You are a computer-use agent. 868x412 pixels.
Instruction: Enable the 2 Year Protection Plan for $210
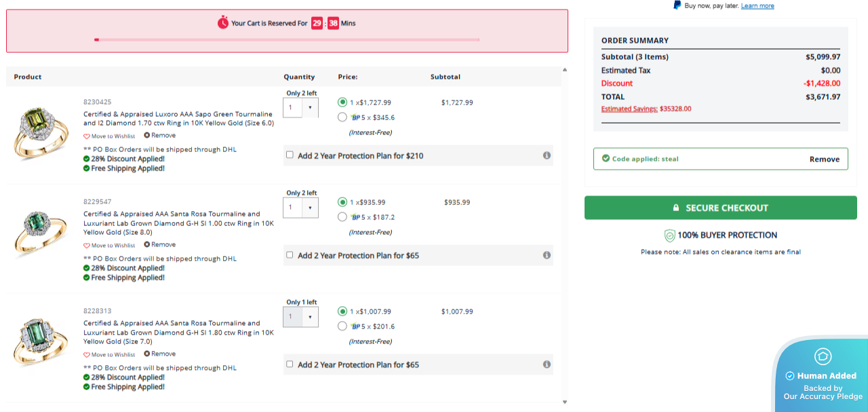click(x=289, y=155)
